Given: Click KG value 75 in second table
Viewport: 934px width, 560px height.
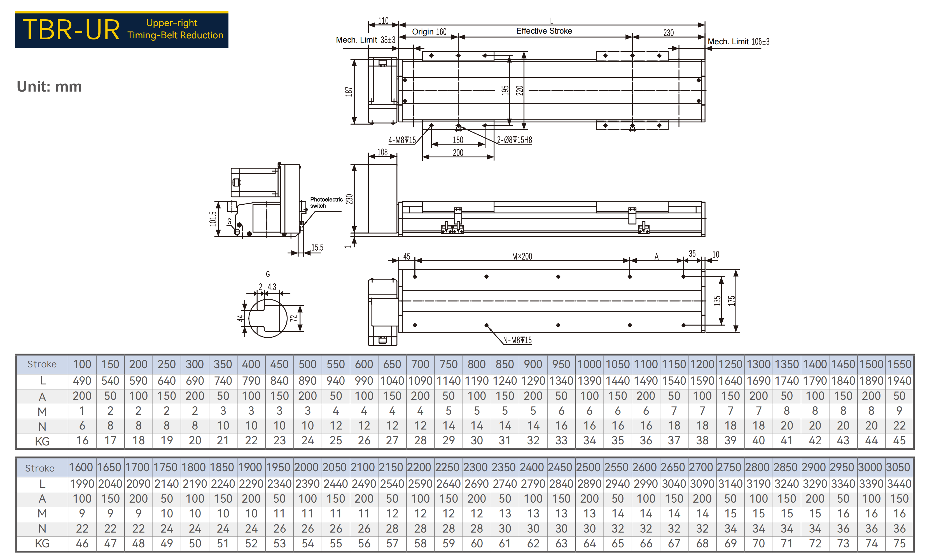Looking at the screenshot, I should [899, 543].
